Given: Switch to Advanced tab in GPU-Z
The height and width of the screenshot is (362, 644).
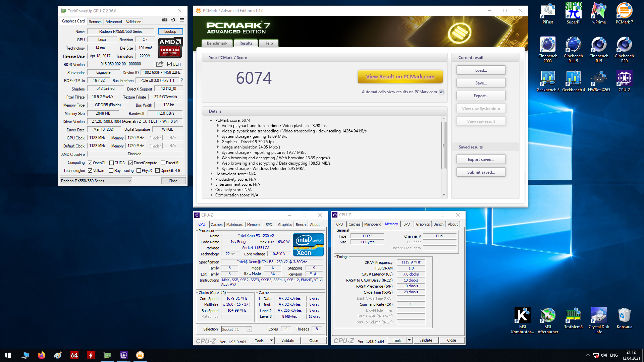Looking at the screenshot, I should click(114, 21).
